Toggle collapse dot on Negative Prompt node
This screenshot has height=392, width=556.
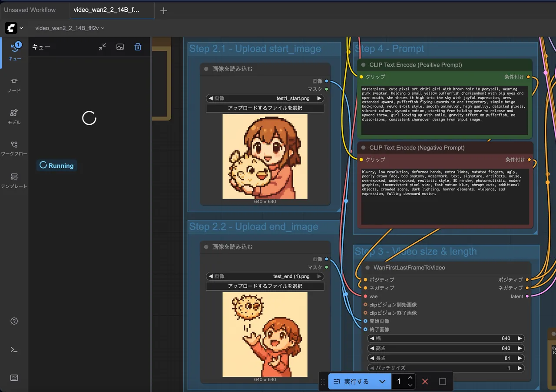coord(364,148)
